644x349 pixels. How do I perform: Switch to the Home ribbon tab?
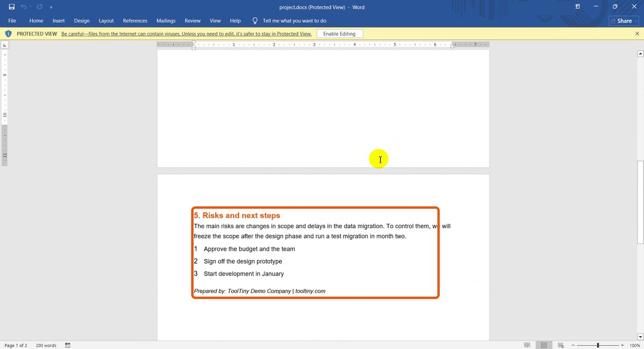tap(36, 21)
